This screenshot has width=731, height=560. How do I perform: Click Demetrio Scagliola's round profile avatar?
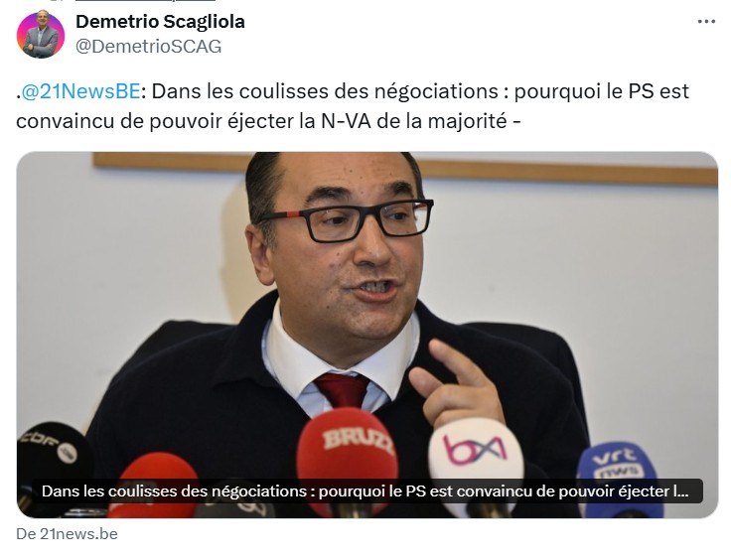[41, 34]
